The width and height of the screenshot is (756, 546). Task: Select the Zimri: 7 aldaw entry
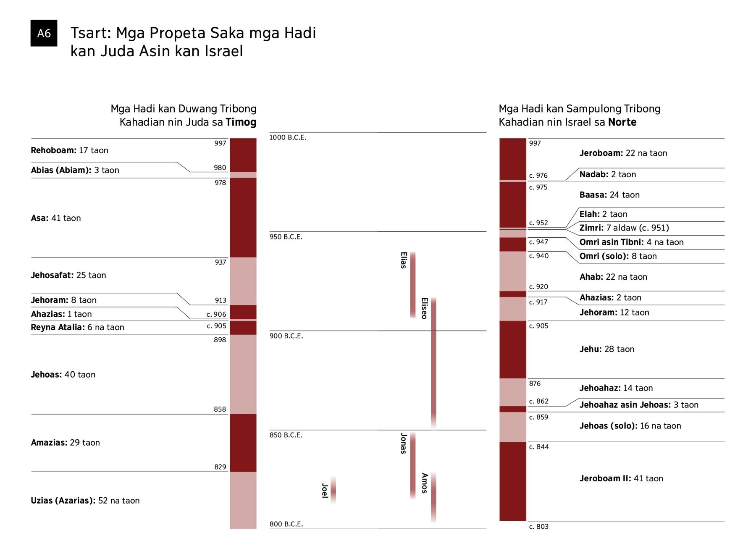click(x=624, y=228)
